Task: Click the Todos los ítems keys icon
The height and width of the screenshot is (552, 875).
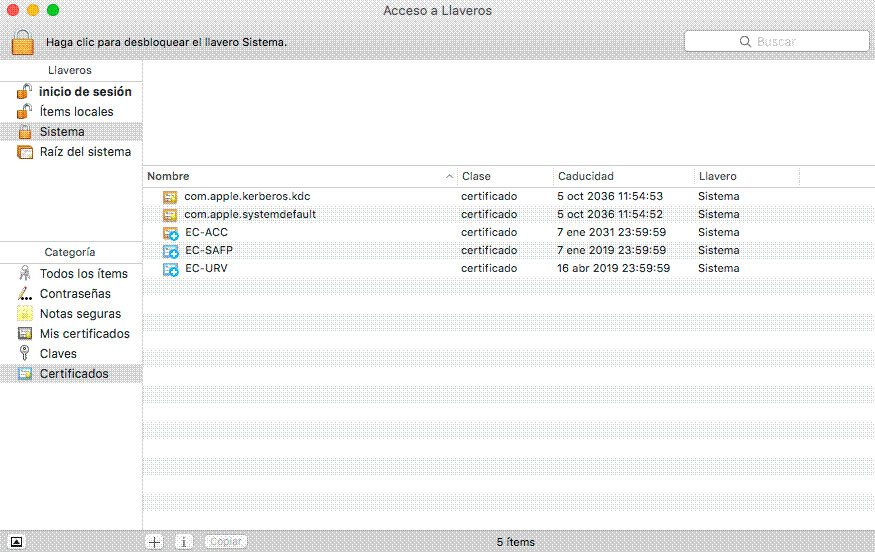Action: [25, 273]
